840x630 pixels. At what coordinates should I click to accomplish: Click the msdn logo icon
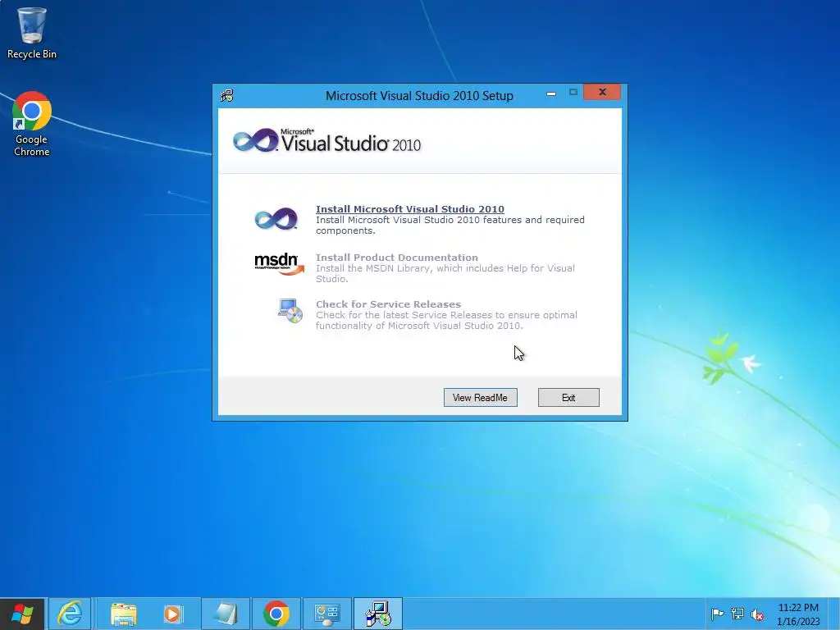point(279,264)
